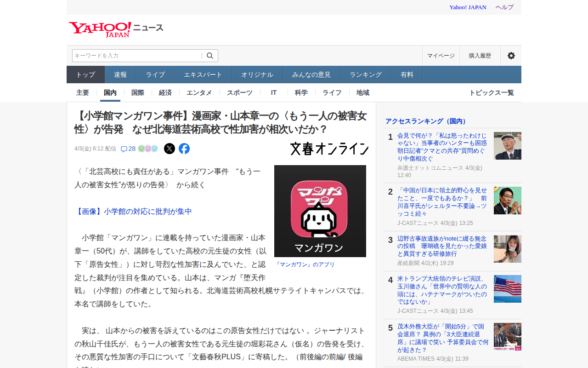Switch to the スポーツ category

click(240, 92)
